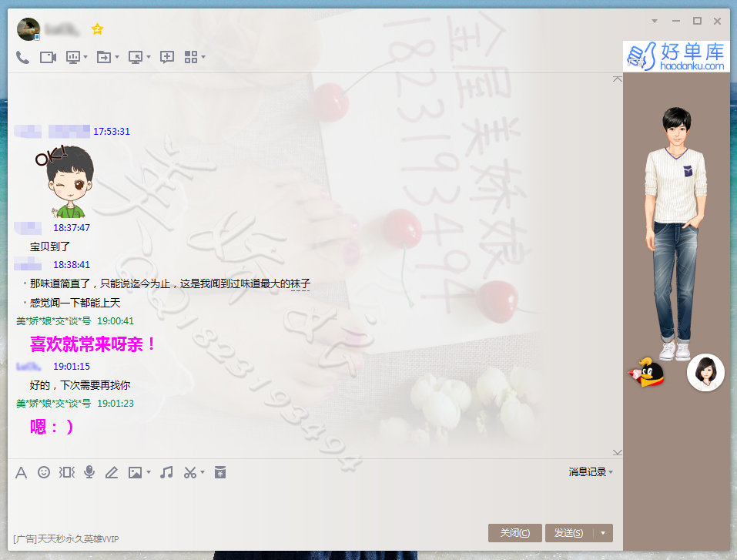Screen dimensions: 737x560
Task: Open the dropdown arrow beside 发送 button
Action: [x=603, y=533]
